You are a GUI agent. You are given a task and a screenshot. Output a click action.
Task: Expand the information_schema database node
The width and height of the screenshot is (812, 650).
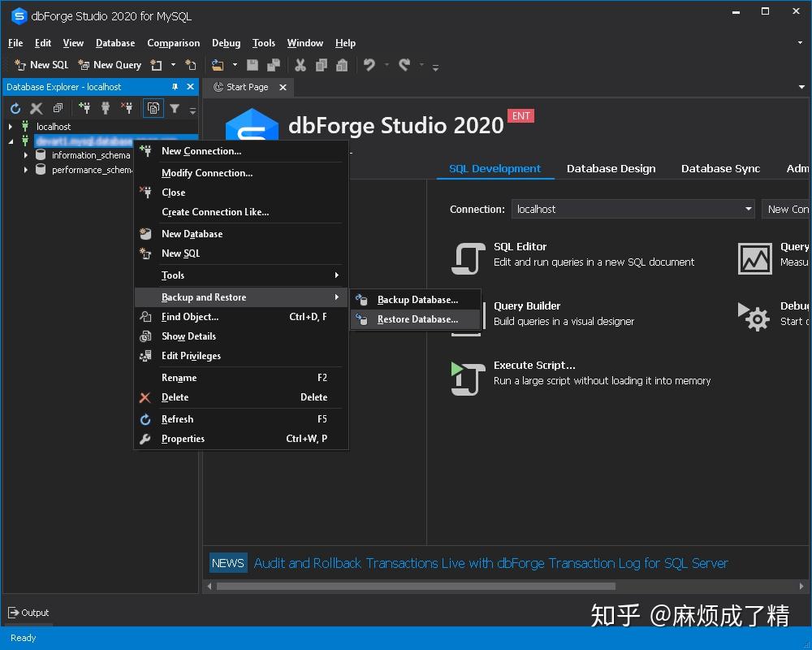coord(24,154)
